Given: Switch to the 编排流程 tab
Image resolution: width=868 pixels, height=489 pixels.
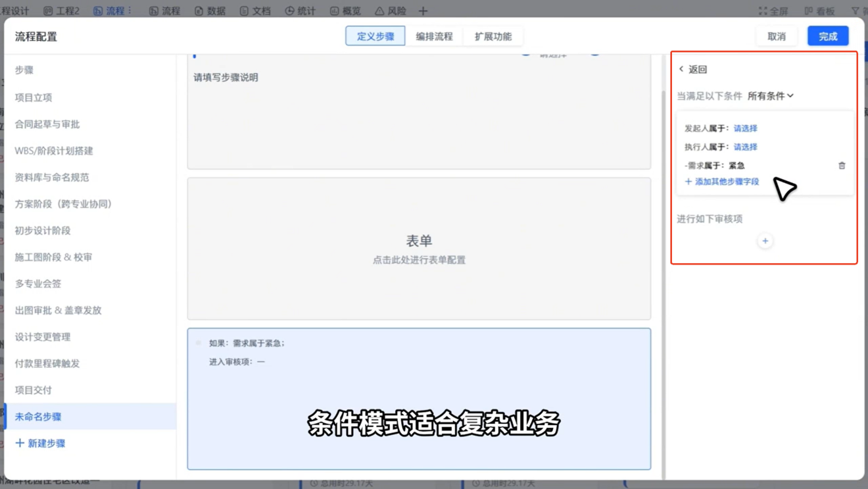Looking at the screenshot, I should (x=434, y=36).
